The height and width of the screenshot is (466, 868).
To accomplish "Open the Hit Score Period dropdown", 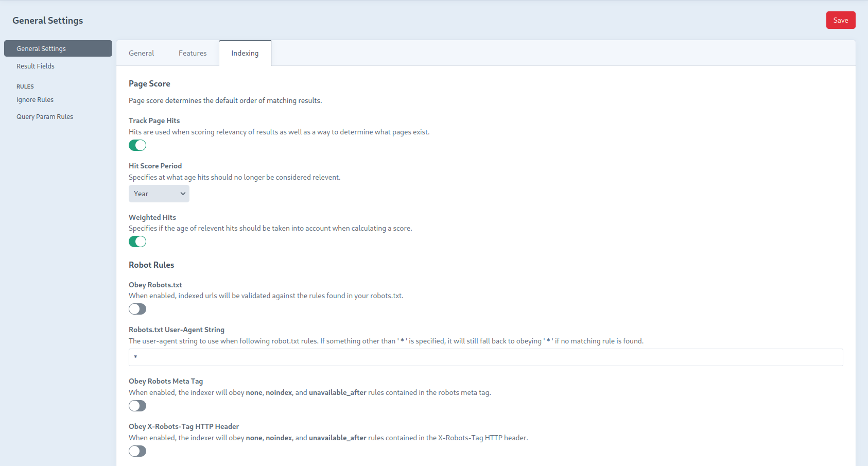I will point(159,194).
